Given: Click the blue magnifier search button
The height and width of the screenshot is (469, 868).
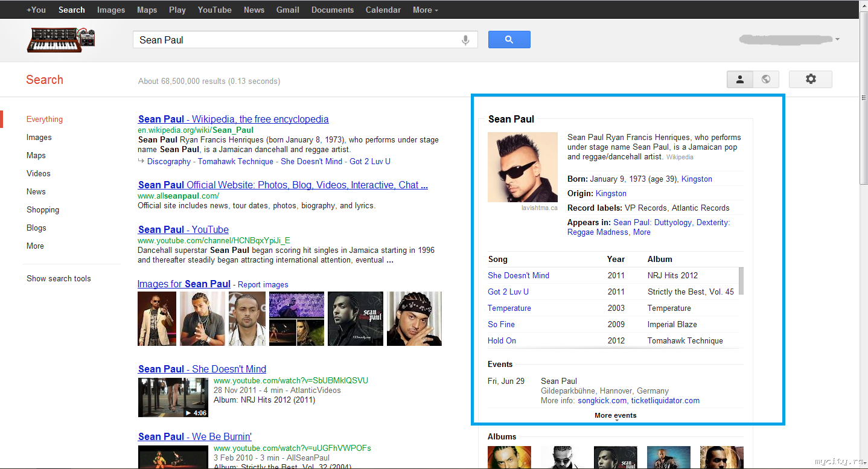Looking at the screenshot, I should click(x=509, y=39).
